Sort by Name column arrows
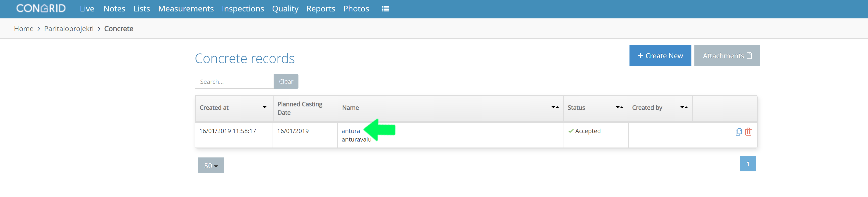 [555, 107]
